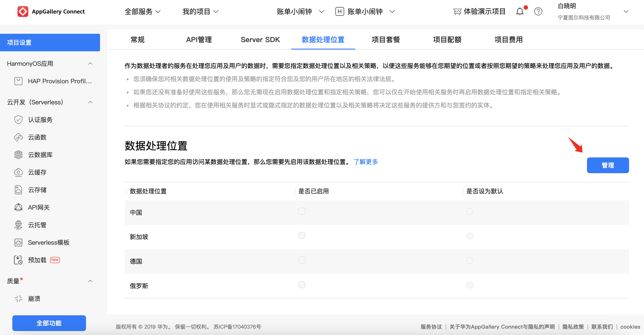Click the 预加载 preload icon
644x335 pixels.
(x=18, y=260)
